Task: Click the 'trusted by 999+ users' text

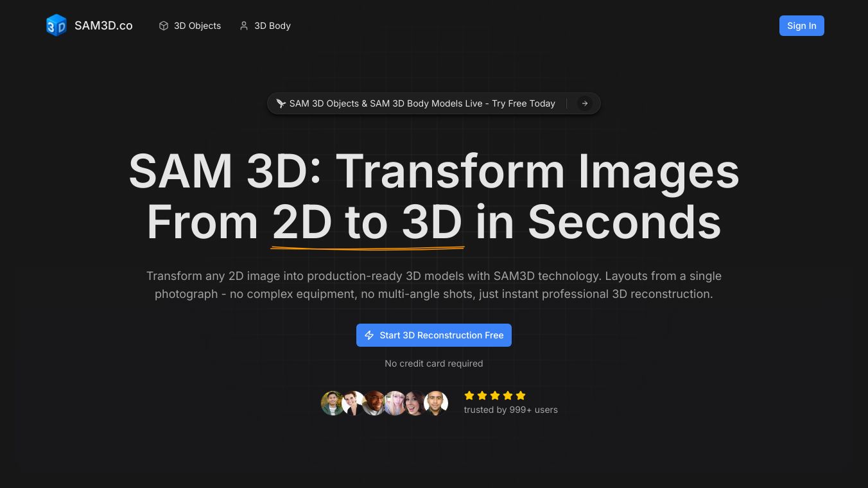Action: (x=511, y=410)
